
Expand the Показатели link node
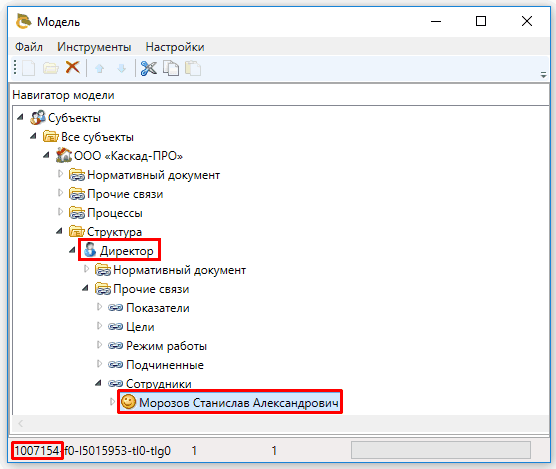coord(99,307)
